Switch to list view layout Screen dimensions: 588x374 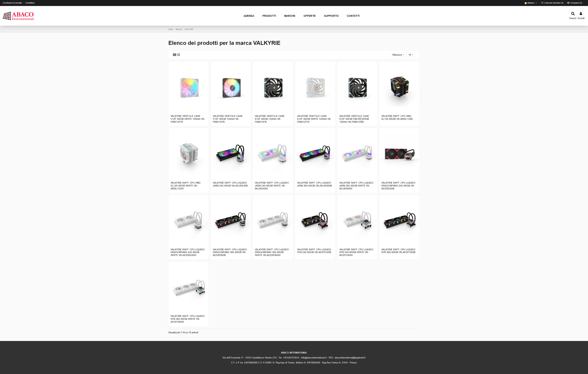pyautogui.click(x=178, y=55)
